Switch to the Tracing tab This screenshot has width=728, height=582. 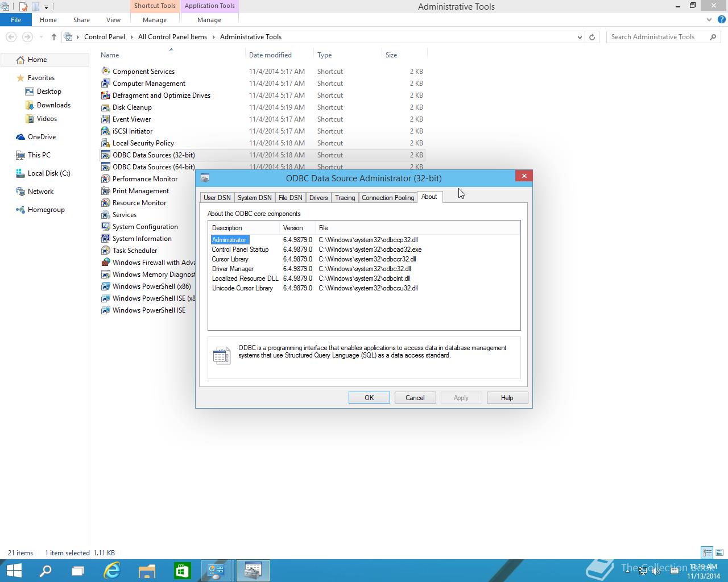[345, 198]
